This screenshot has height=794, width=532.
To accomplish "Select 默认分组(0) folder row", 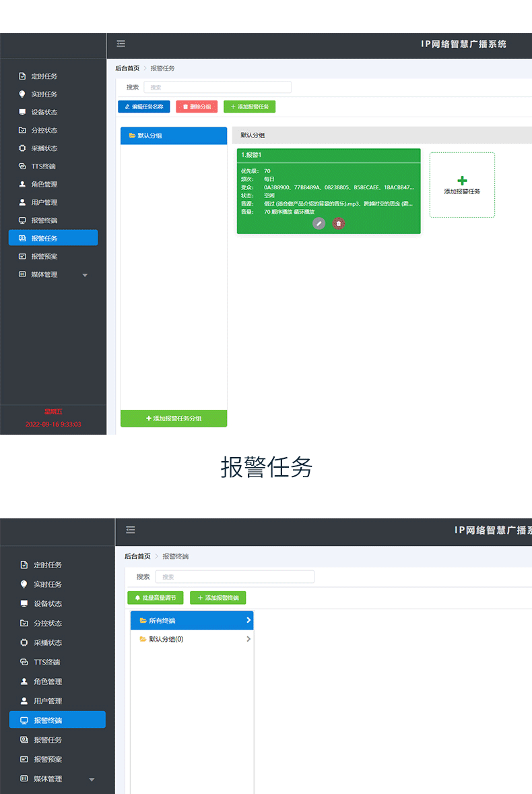I will 192,639.
